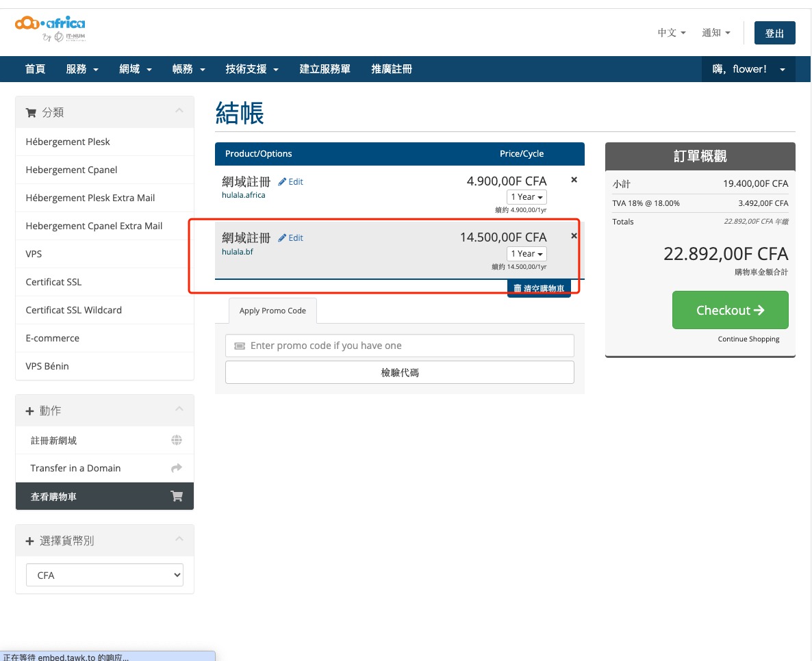Go to 首頁 in the navigation bar

click(35, 69)
